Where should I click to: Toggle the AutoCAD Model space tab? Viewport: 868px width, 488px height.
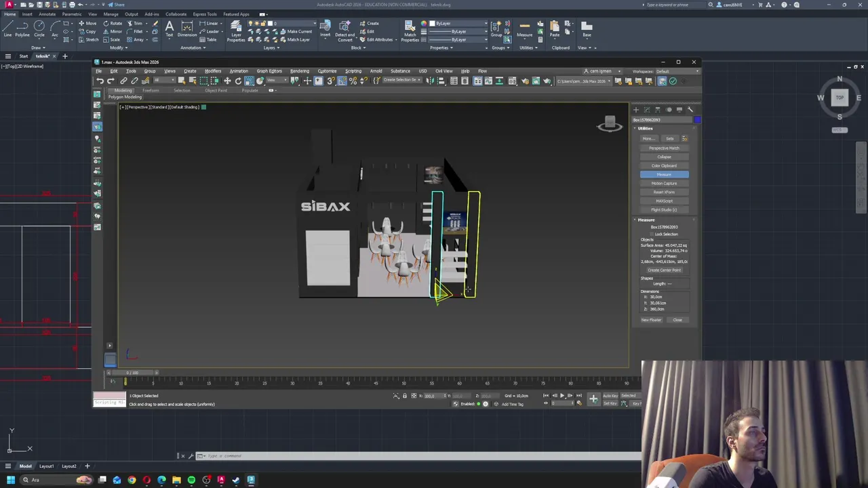coord(25,466)
